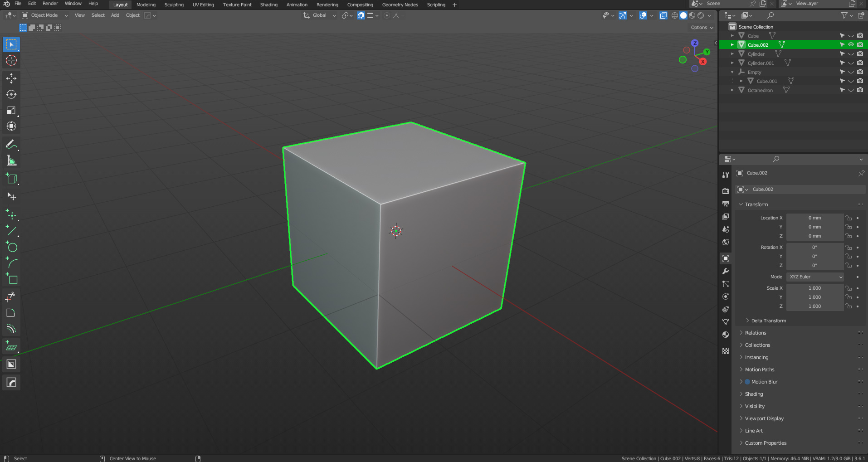The width and height of the screenshot is (868, 462).
Task: Switch to the Sculpting workspace tab
Action: point(174,5)
